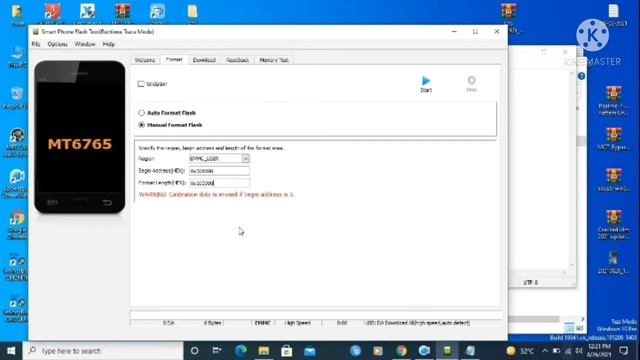This screenshot has height=360, width=640.
Task: Show hidden system tray icons chevron
Action: coord(545,351)
